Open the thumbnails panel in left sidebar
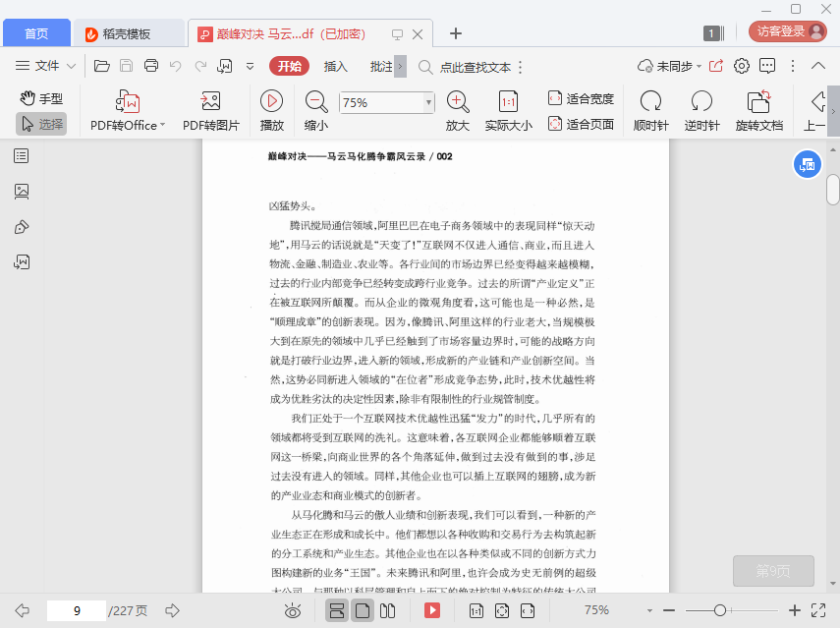Viewport: 840px width, 628px height. 22,192
